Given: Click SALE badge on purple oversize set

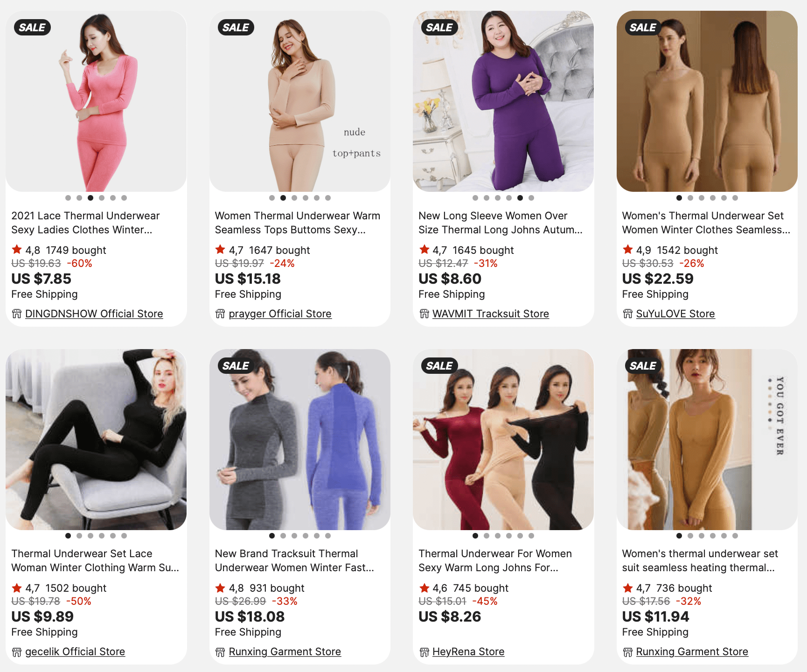Looking at the screenshot, I should [439, 28].
